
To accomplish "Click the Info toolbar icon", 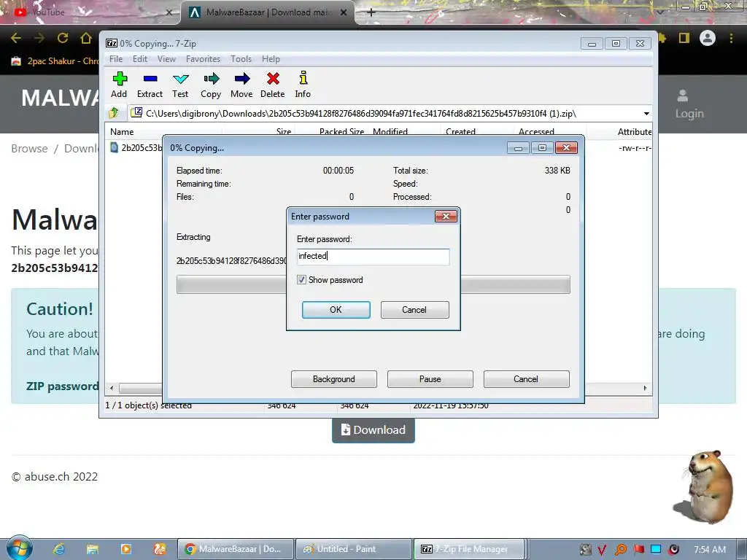I will point(303,85).
